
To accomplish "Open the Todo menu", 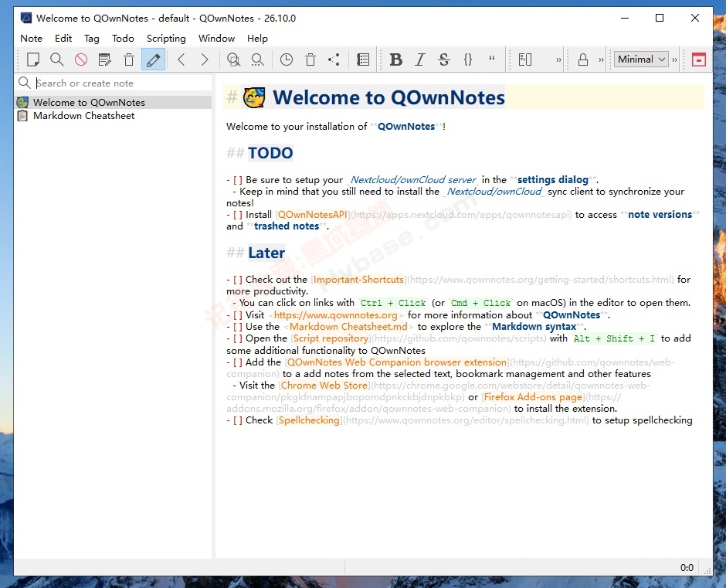I will (x=123, y=39).
